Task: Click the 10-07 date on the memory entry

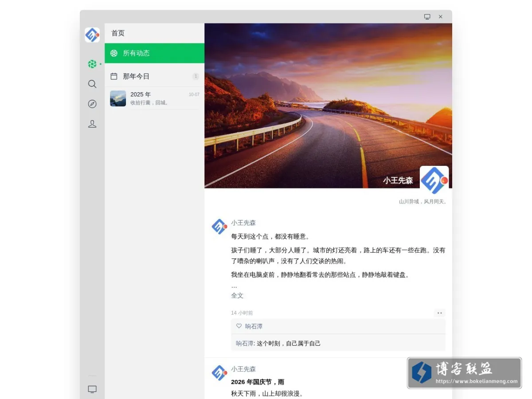Action: click(194, 94)
